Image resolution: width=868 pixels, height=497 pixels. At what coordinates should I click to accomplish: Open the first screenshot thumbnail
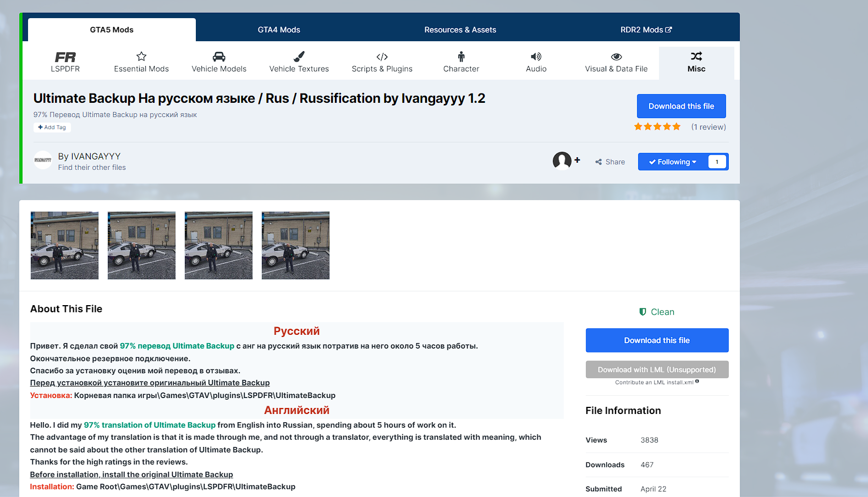64,245
